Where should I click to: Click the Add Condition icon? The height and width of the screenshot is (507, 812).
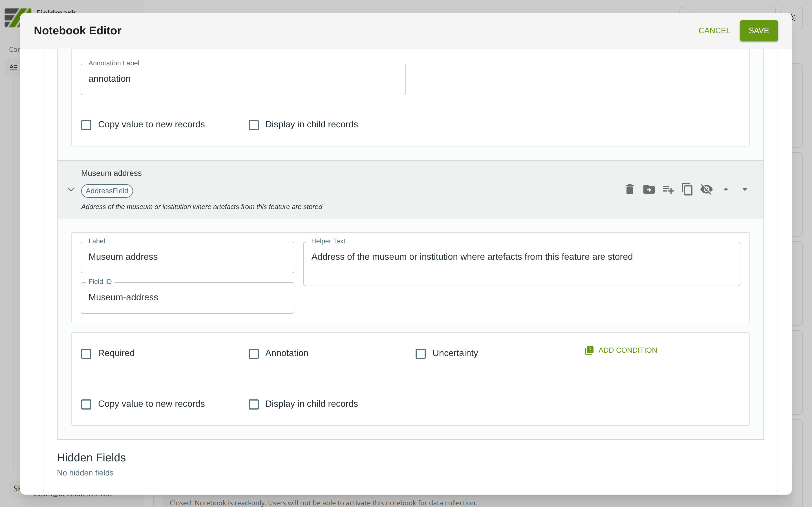point(589,350)
